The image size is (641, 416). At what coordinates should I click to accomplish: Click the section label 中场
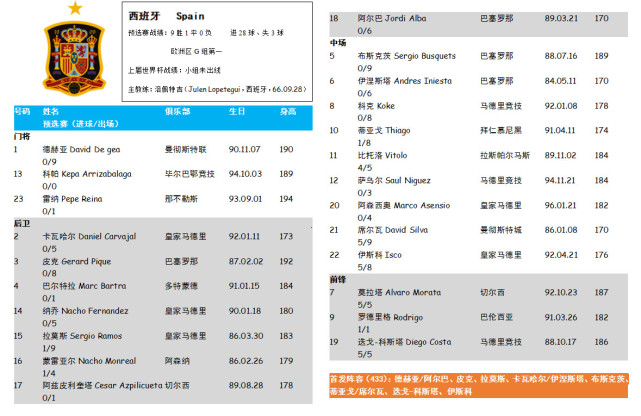pyautogui.click(x=338, y=43)
